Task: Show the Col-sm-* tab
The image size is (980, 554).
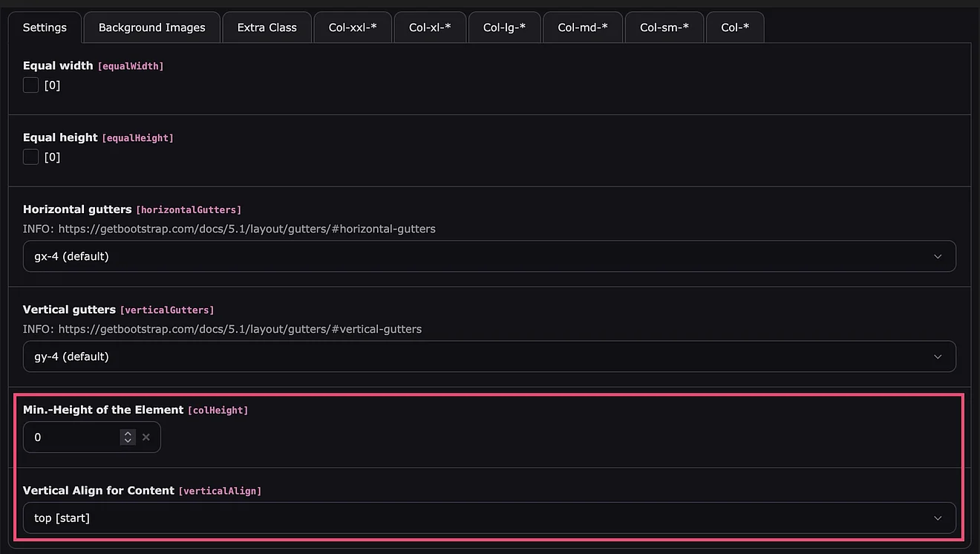Action: 664,27
